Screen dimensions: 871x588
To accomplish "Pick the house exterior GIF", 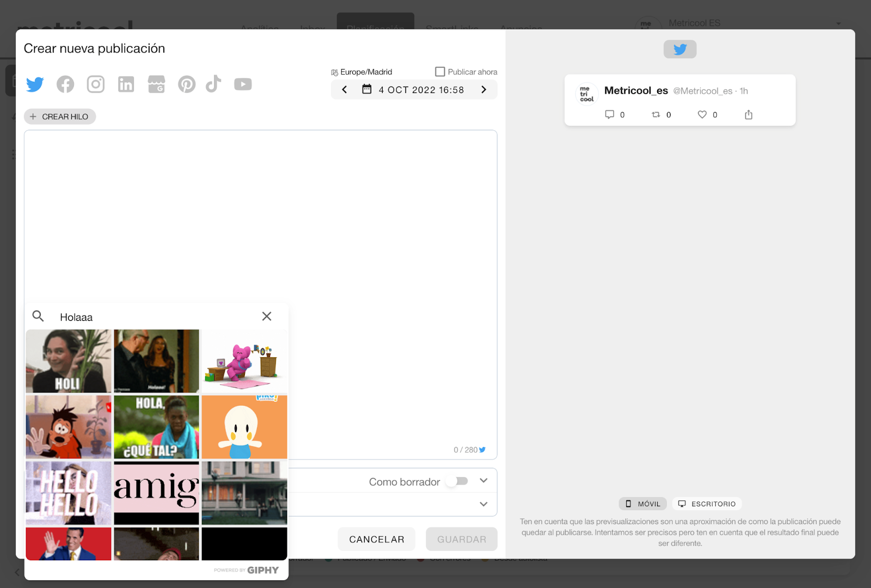I will click(x=244, y=493).
